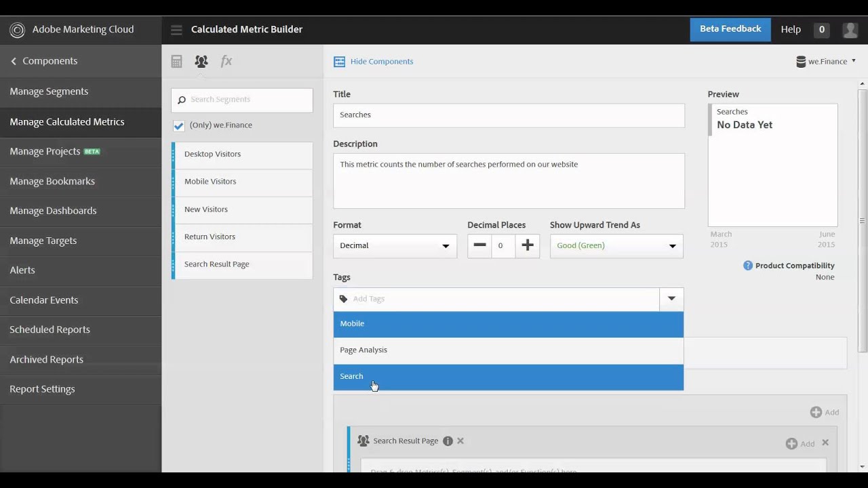The height and width of the screenshot is (488, 868).
Task: Increase decimal places with plus button
Action: click(528, 245)
